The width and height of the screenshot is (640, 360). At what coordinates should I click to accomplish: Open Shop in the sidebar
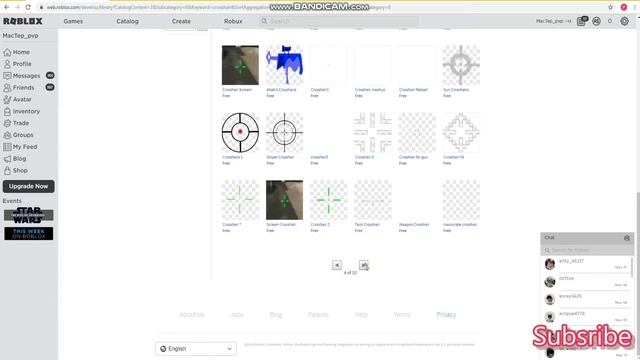pyautogui.click(x=16, y=171)
